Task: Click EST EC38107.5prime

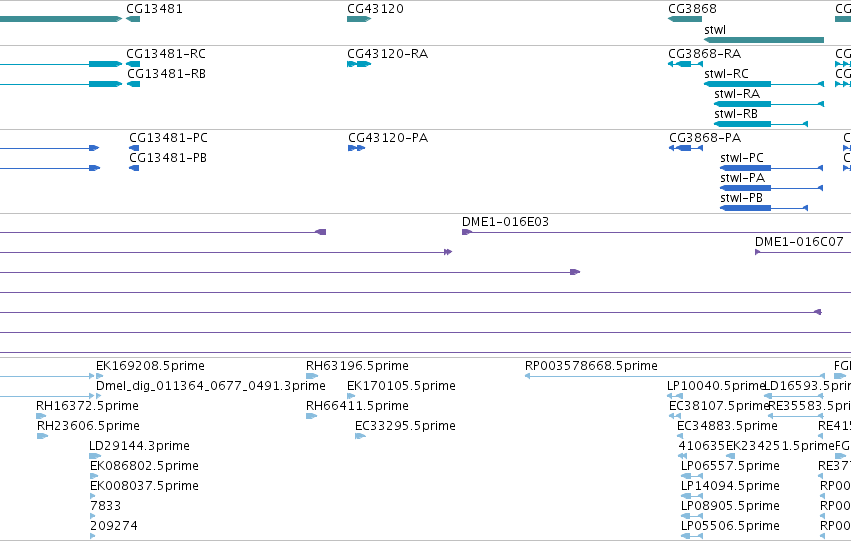Action: click(675, 416)
